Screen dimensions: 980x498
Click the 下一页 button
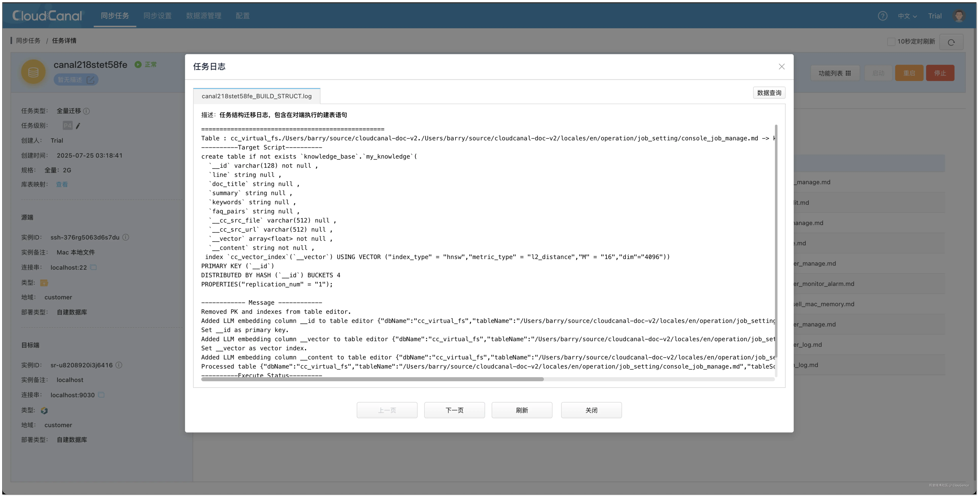pos(454,410)
